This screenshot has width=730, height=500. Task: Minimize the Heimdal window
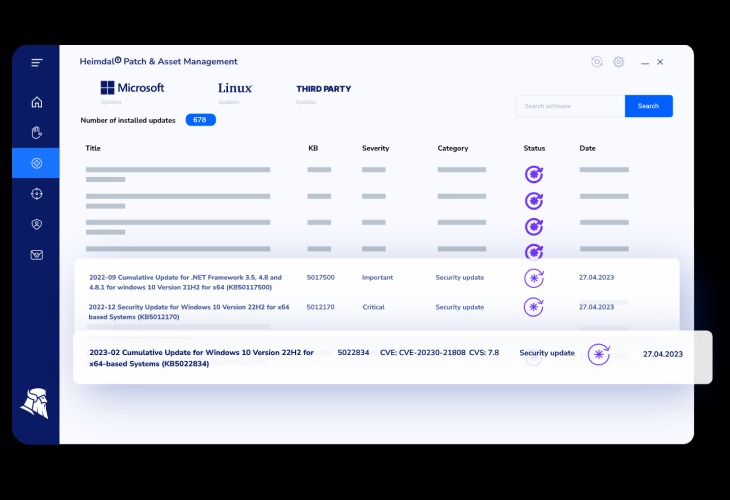[645, 63]
